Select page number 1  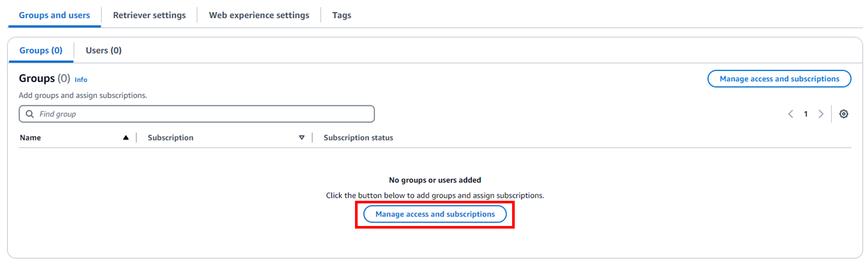pos(806,114)
